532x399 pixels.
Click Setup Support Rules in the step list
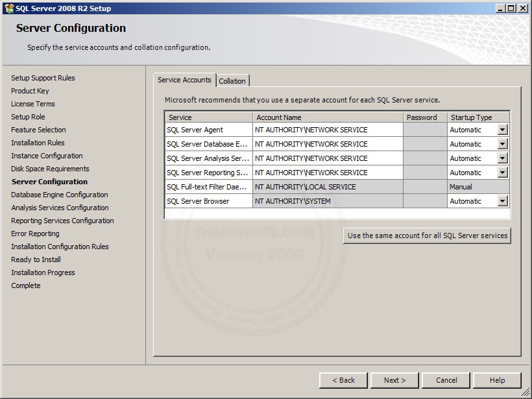[x=43, y=78]
